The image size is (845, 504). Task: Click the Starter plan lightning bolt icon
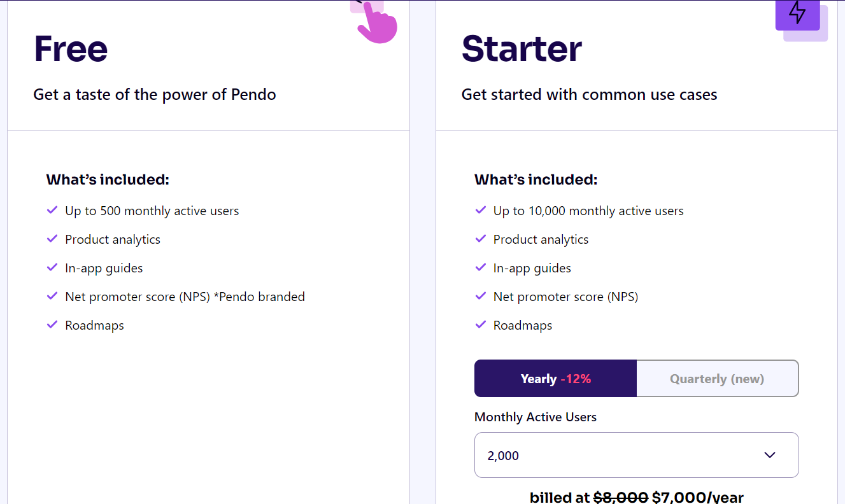click(x=797, y=13)
